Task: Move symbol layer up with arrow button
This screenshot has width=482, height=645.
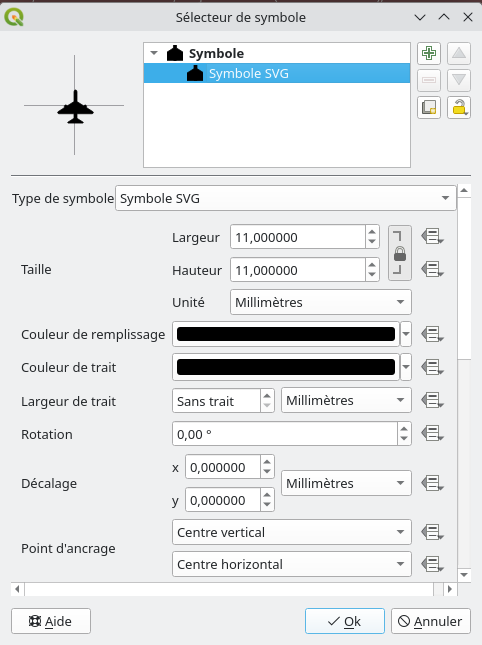Action: 459,53
